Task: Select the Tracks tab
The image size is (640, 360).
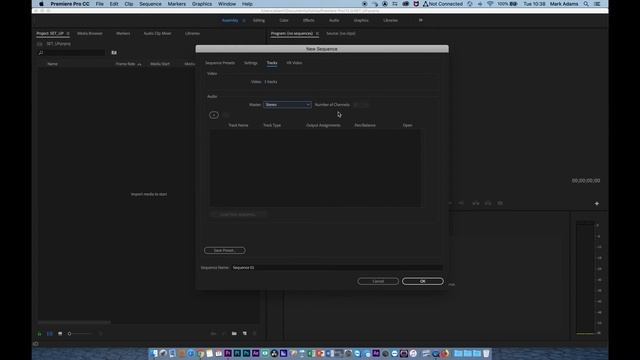Action: click(272, 63)
